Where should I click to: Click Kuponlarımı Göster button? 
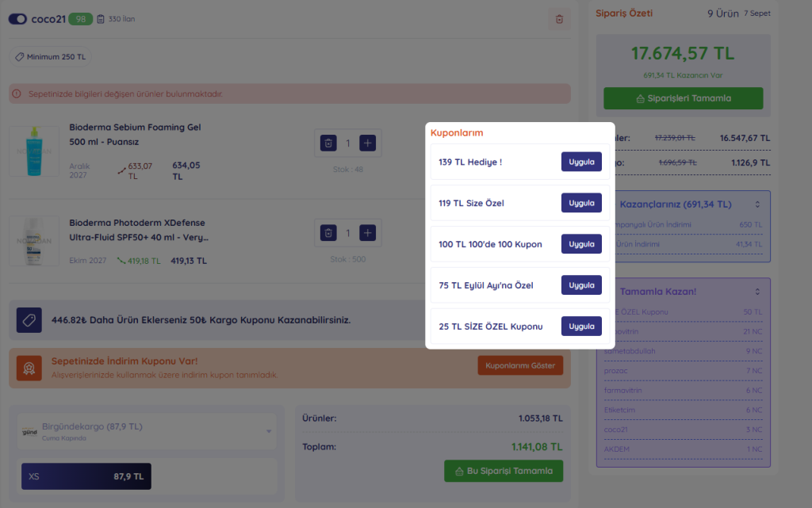[x=520, y=365]
